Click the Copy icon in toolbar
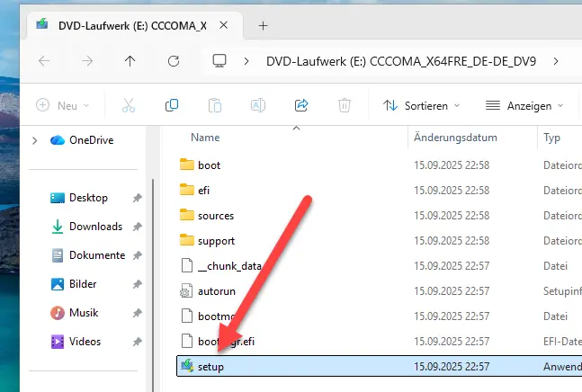This screenshot has height=392, width=582. pos(172,105)
